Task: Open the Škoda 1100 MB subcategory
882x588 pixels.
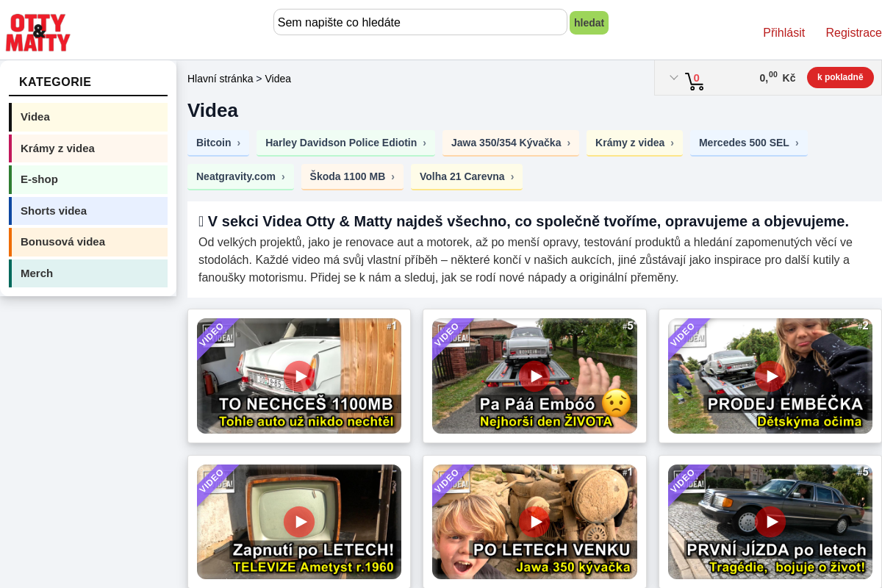Action: point(352,176)
